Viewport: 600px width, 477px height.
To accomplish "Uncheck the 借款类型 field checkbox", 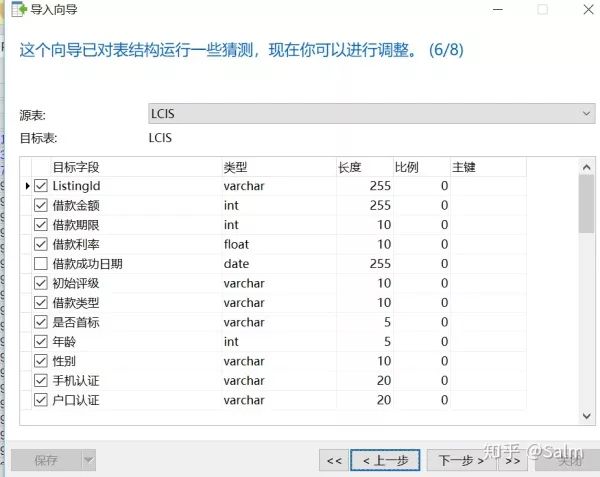I will coord(41,303).
